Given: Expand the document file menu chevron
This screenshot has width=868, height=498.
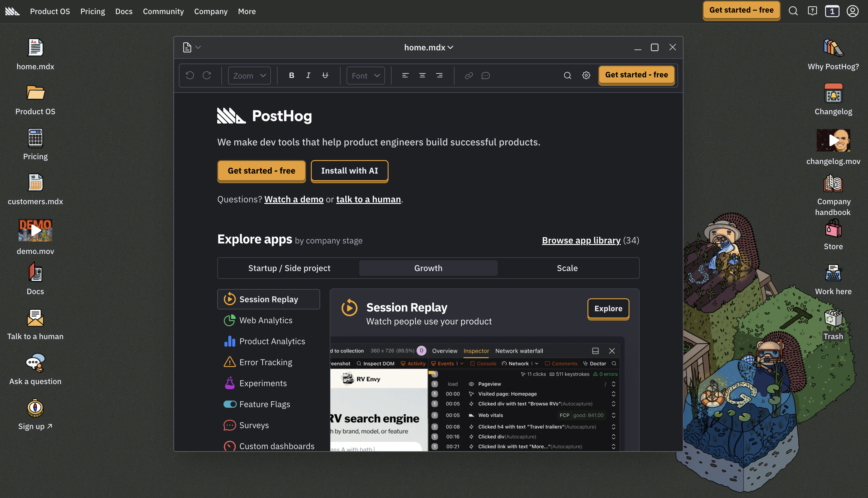Looking at the screenshot, I should pos(198,47).
